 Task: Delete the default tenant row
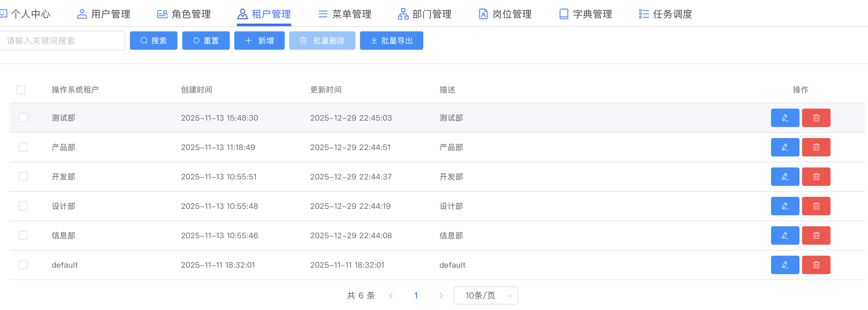pyautogui.click(x=816, y=265)
